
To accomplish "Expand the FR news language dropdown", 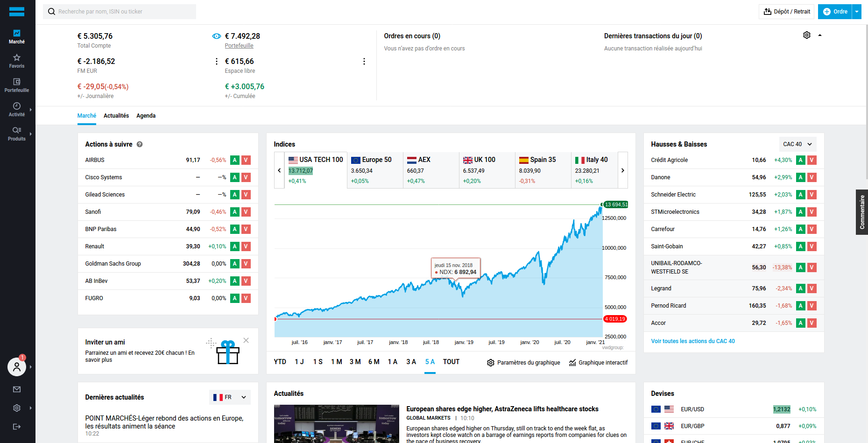I will [x=230, y=397].
